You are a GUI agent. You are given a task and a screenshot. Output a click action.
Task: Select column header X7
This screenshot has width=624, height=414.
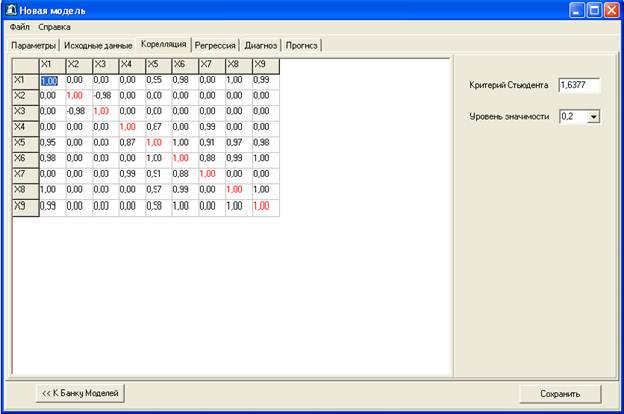(x=212, y=66)
